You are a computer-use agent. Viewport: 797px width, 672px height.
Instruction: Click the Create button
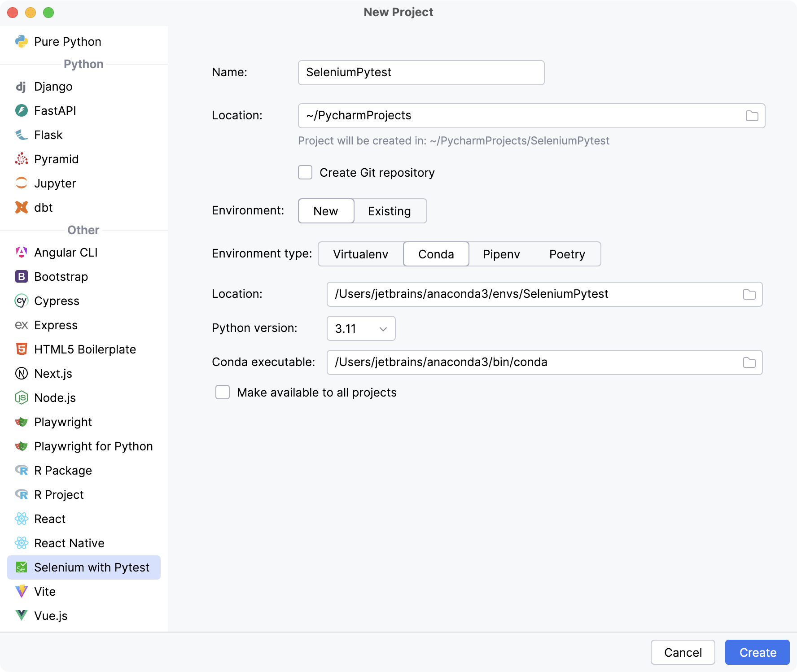click(x=757, y=652)
